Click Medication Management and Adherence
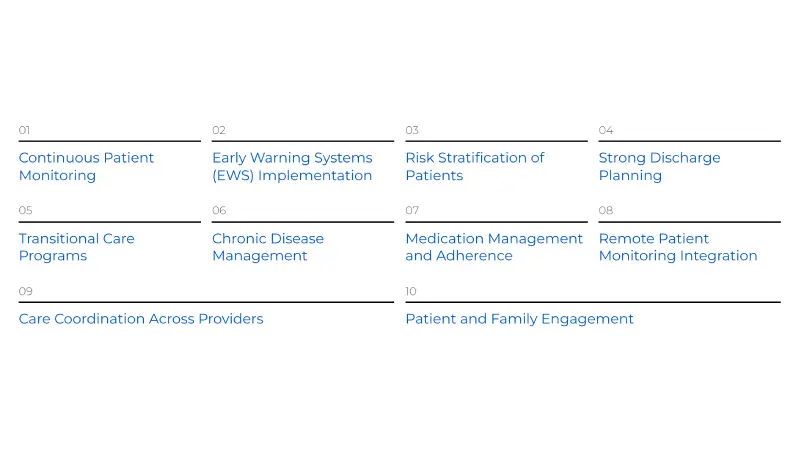This screenshot has width=800, height=460. point(494,247)
